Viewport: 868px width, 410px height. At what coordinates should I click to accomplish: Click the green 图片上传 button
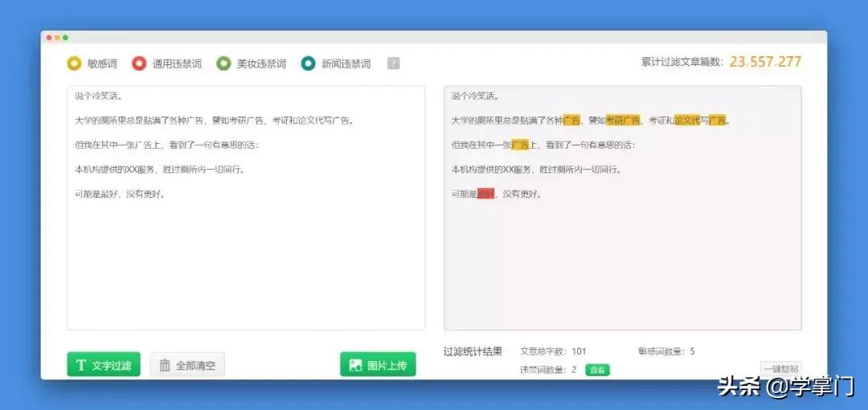(x=378, y=364)
